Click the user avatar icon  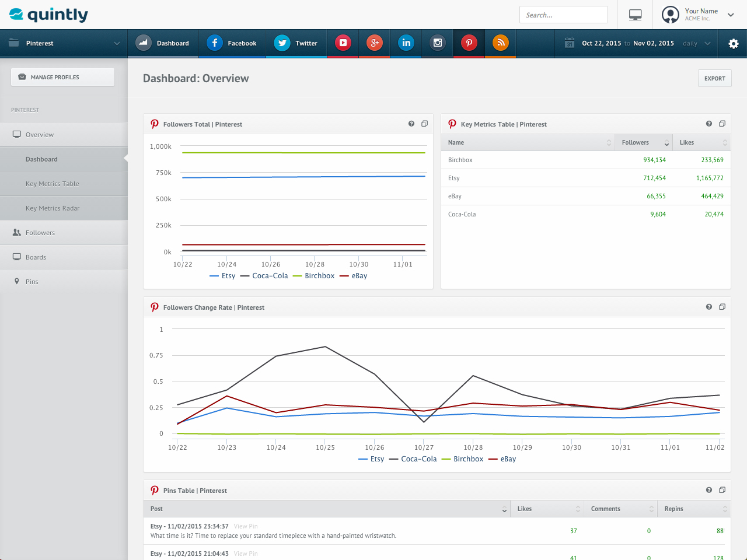(671, 15)
